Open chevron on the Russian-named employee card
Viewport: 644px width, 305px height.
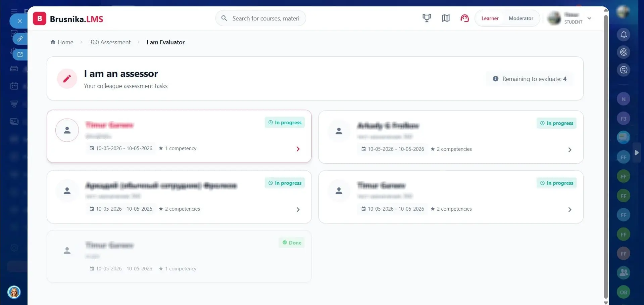click(298, 209)
